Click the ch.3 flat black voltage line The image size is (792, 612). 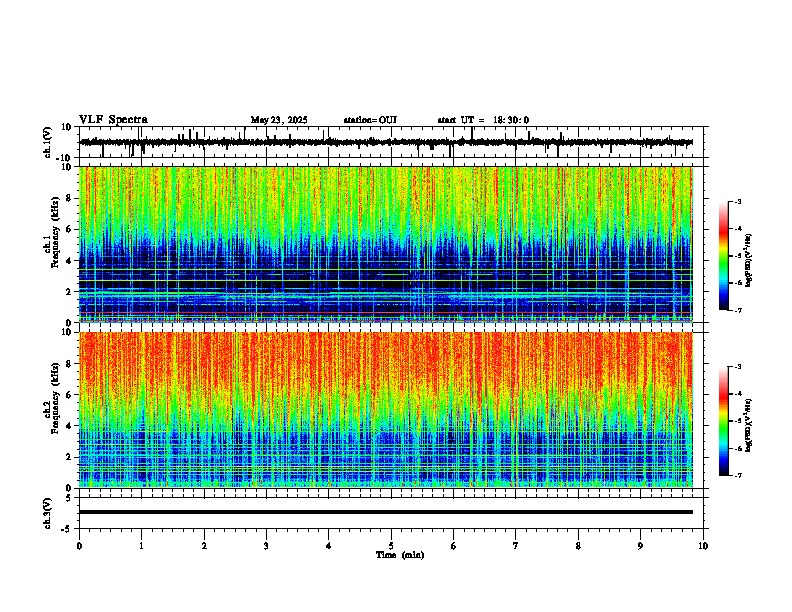pyautogui.click(x=386, y=512)
